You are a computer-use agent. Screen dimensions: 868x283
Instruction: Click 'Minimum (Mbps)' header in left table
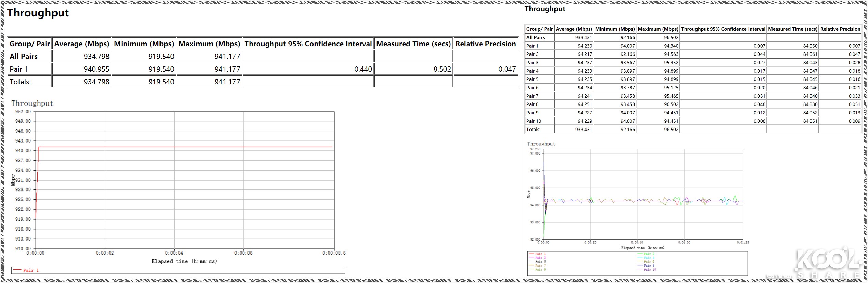pyautogui.click(x=144, y=44)
